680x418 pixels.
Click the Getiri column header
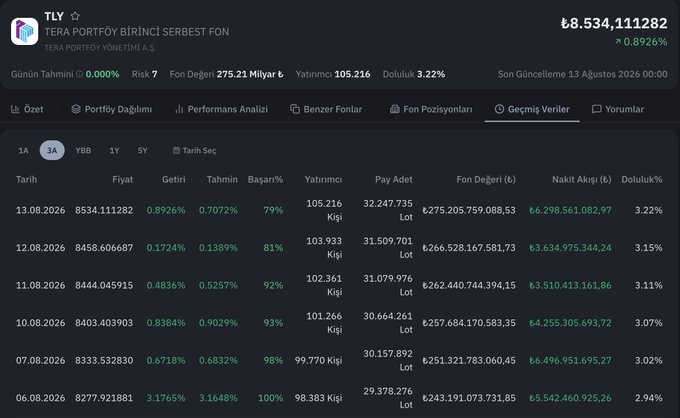(x=173, y=180)
